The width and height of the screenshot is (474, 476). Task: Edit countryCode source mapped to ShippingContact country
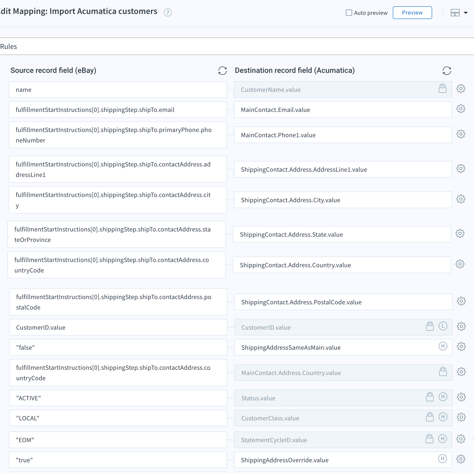(117, 265)
